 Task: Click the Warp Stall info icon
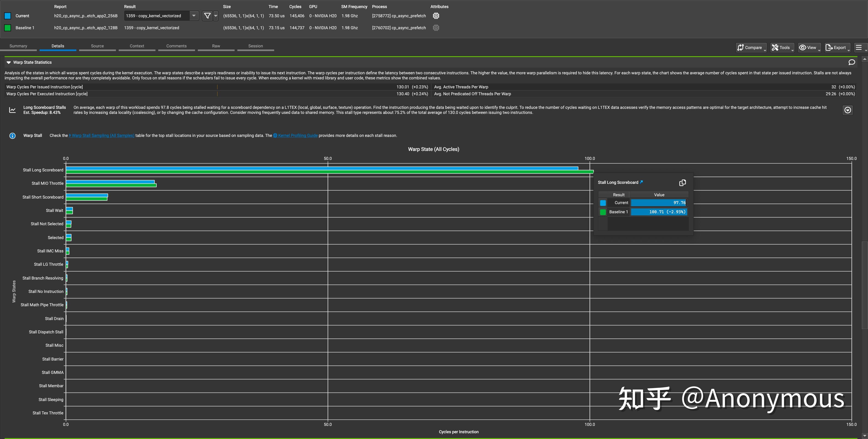coord(12,136)
